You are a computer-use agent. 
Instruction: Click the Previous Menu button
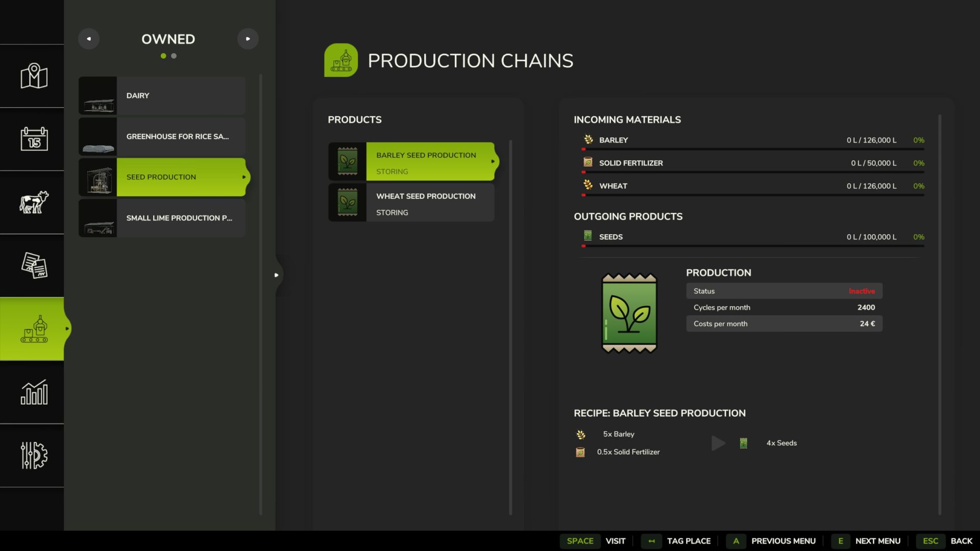[x=771, y=541]
